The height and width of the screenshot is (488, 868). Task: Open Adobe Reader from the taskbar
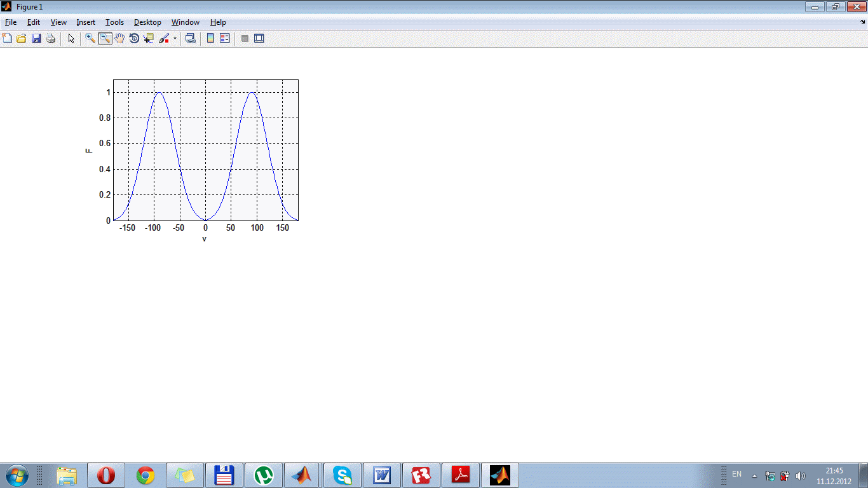click(461, 475)
